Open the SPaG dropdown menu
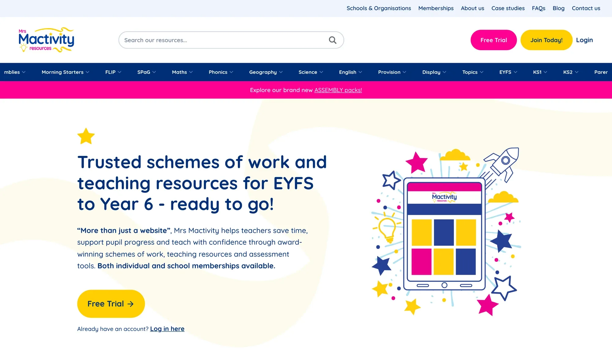This screenshot has height=364, width=612. click(x=147, y=72)
